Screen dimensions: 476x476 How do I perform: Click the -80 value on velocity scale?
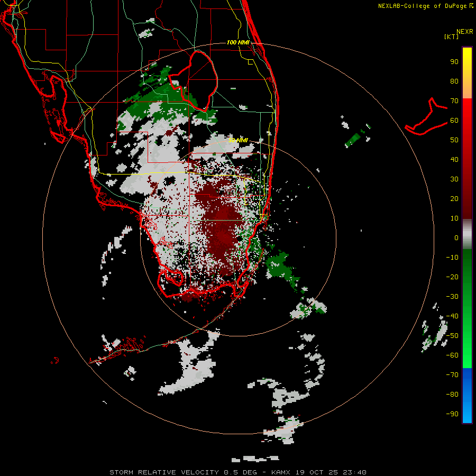452,395
